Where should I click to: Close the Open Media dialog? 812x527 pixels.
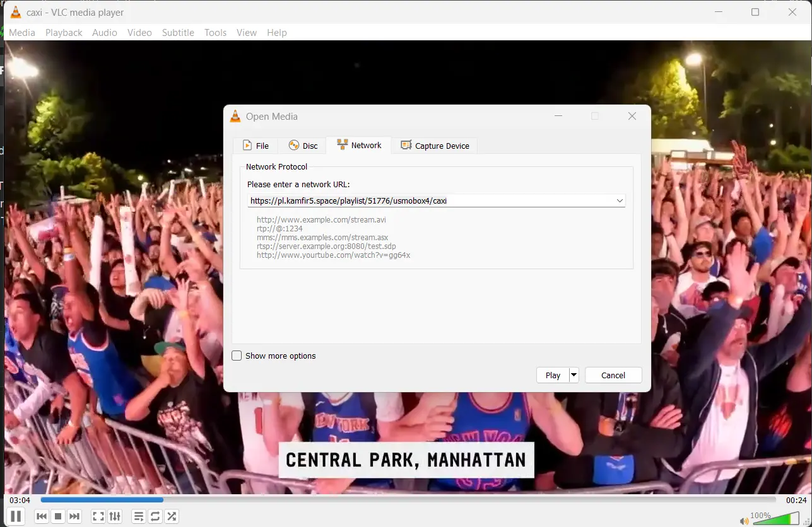[632, 116]
